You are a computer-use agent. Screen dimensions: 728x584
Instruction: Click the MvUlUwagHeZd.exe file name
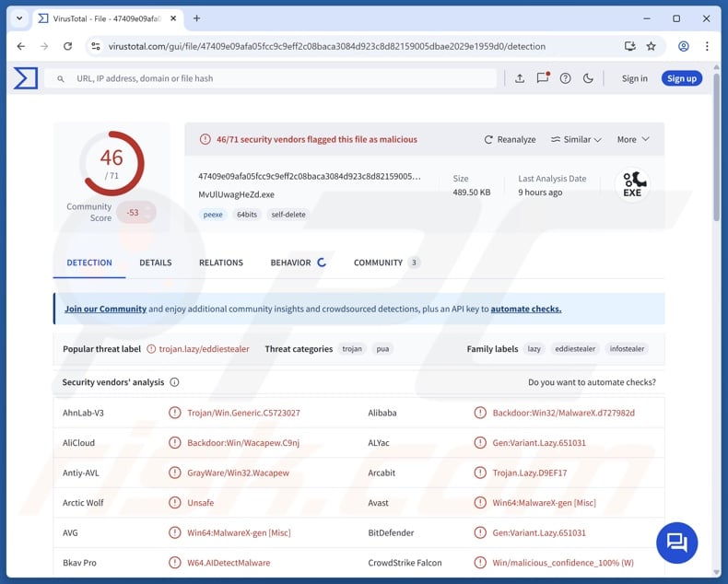tap(236, 194)
